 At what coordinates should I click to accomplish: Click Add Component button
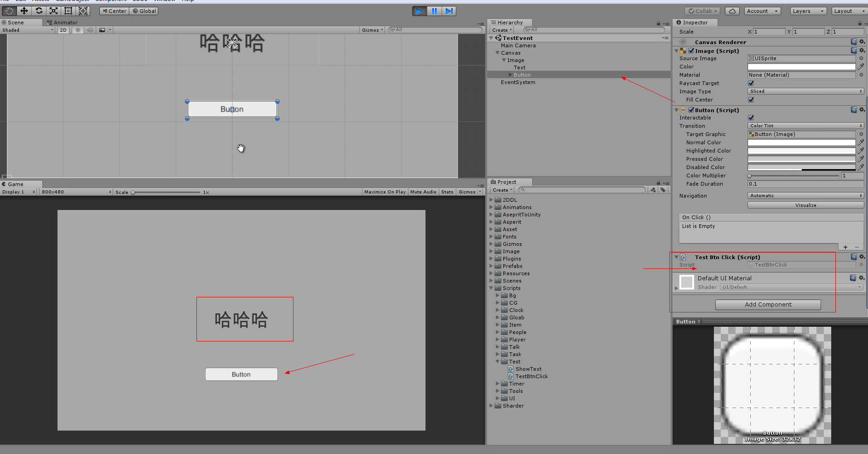pos(768,305)
